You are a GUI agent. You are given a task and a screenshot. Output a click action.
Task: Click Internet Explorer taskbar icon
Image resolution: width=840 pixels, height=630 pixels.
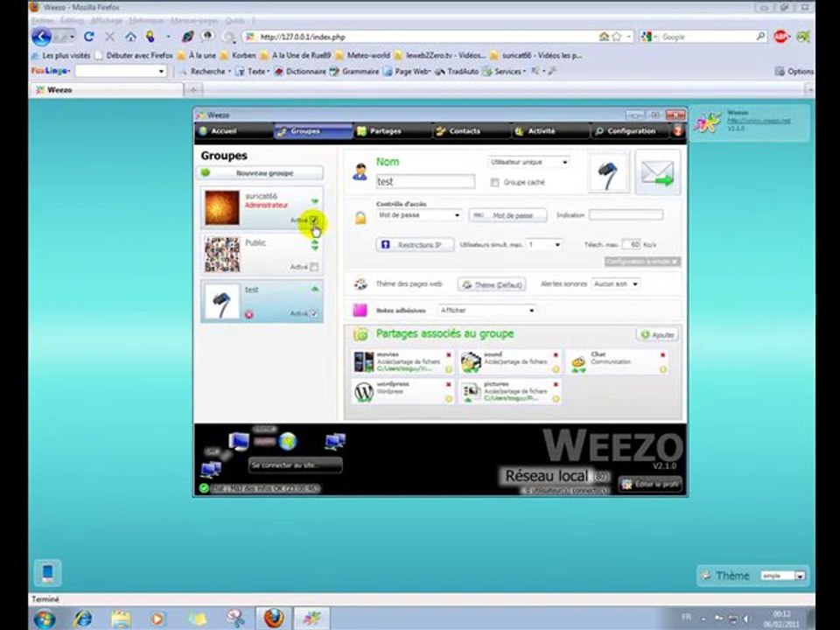(x=83, y=619)
